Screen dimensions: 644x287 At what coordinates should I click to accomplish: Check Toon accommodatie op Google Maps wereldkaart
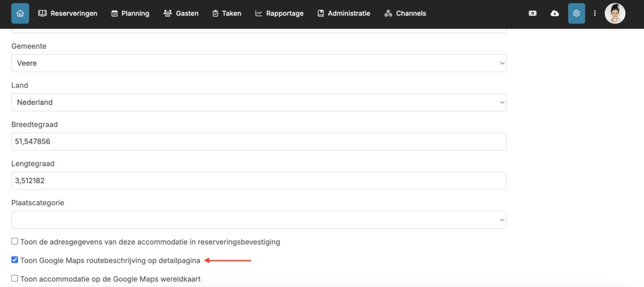(x=15, y=279)
